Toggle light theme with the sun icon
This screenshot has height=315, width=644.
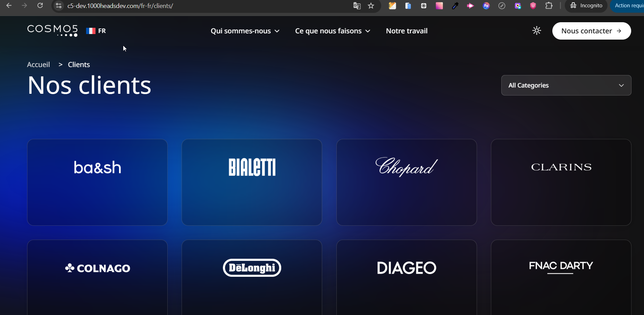click(x=537, y=31)
